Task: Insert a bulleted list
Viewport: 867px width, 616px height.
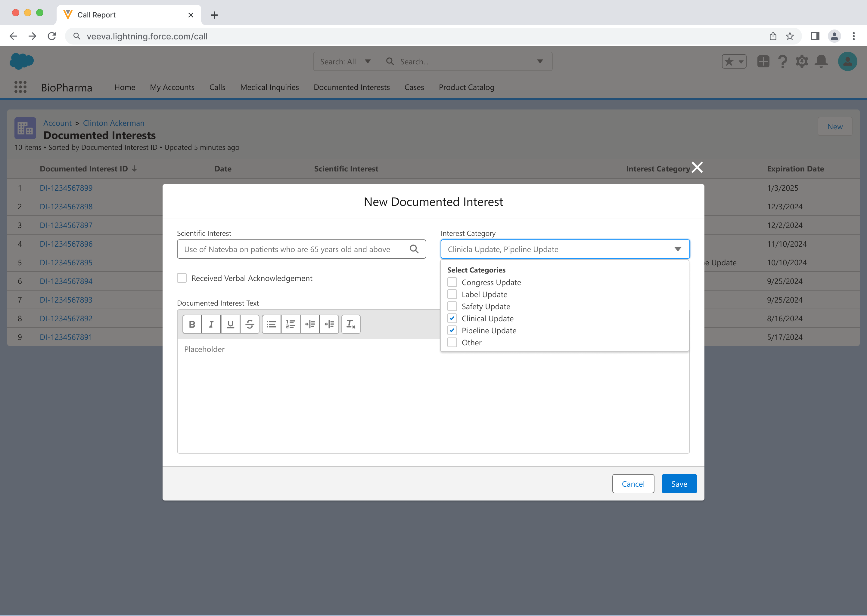Action: click(272, 324)
